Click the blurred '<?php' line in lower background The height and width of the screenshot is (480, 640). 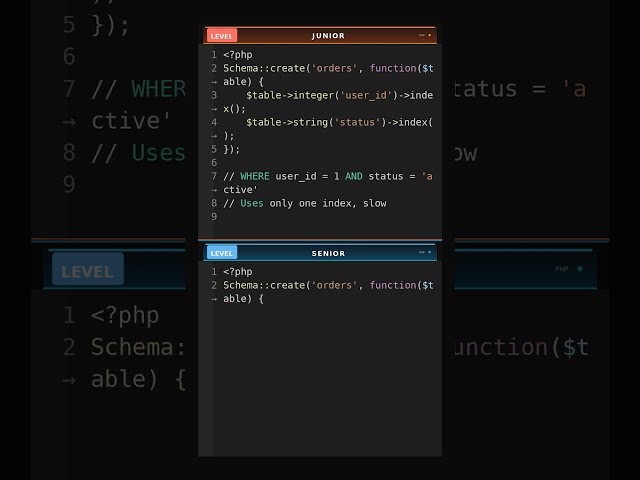125,316
